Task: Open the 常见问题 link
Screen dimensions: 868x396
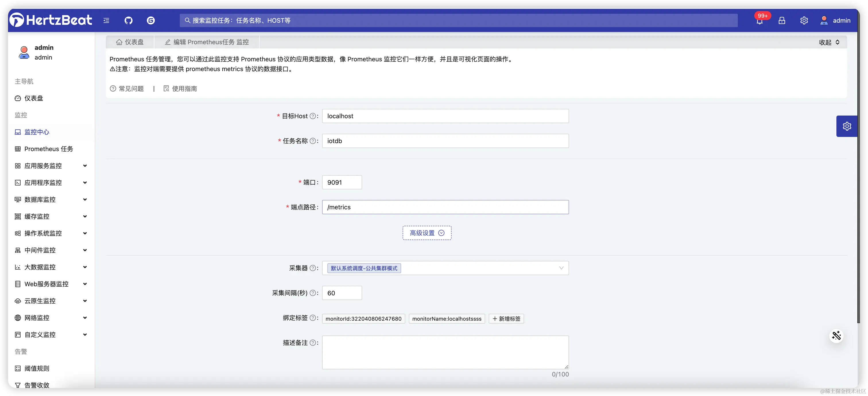Action: point(127,89)
